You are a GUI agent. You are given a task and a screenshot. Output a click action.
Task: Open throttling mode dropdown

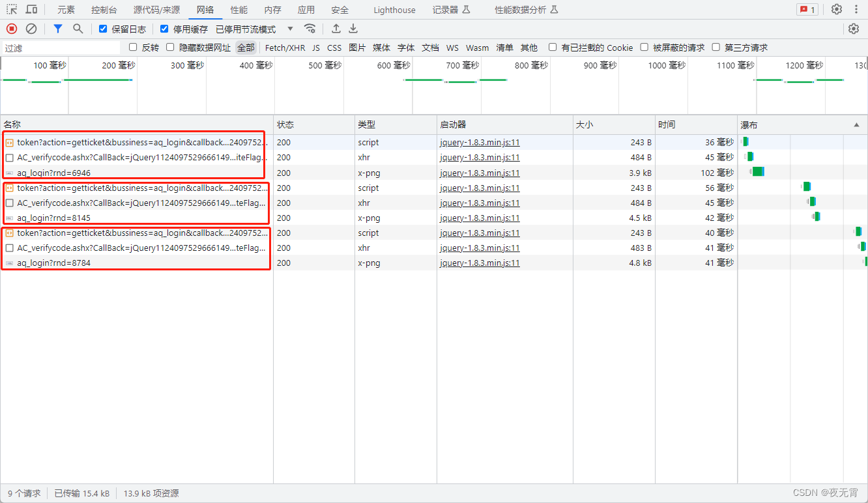pyautogui.click(x=255, y=29)
